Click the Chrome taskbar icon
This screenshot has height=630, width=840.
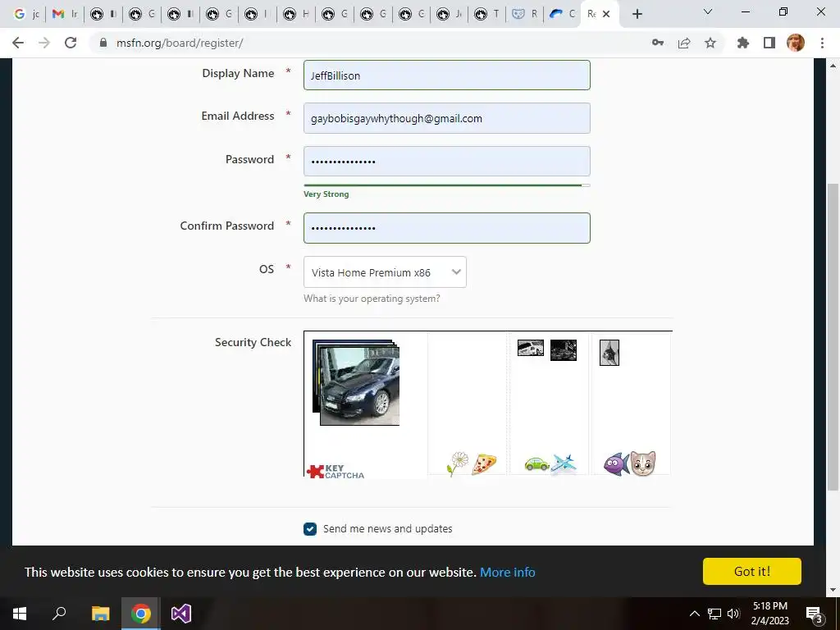pyautogui.click(x=141, y=614)
